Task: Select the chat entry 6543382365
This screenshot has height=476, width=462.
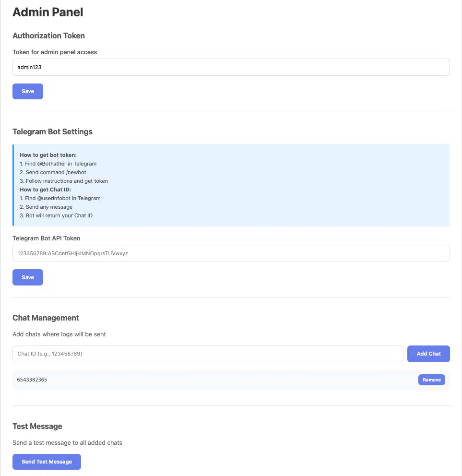Action: click(x=32, y=380)
